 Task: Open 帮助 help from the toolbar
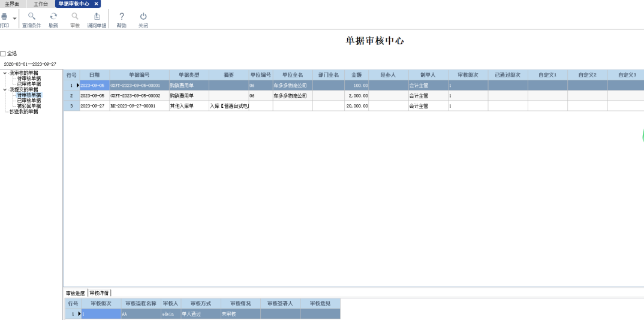tap(122, 17)
